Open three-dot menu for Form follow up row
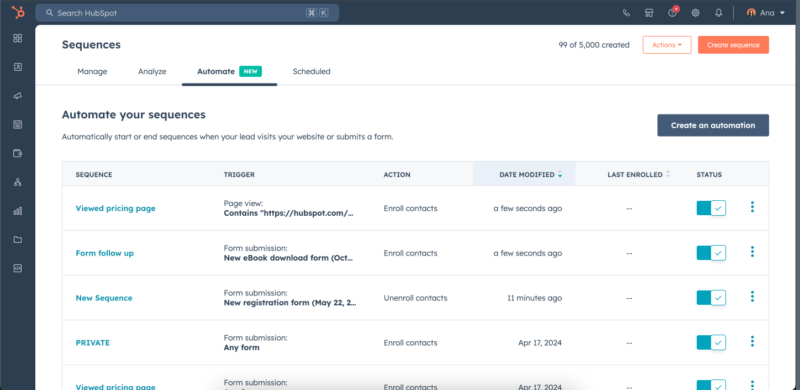 pos(752,252)
